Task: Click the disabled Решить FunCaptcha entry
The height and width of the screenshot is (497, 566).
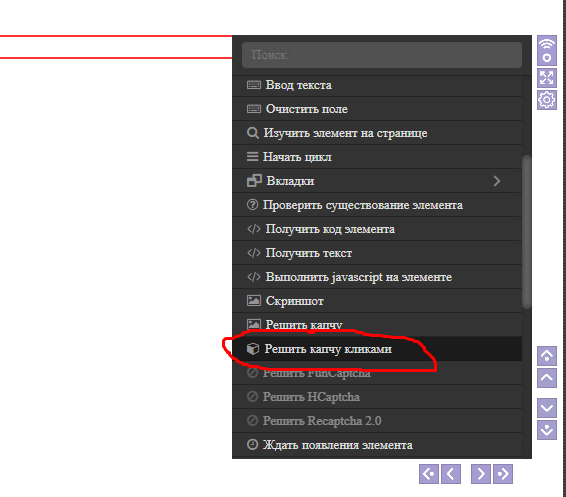Action: pyautogui.click(x=377, y=373)
